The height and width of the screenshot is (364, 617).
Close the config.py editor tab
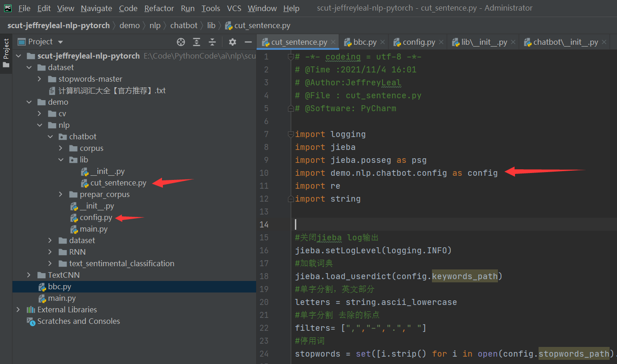[x=441, y=42]
